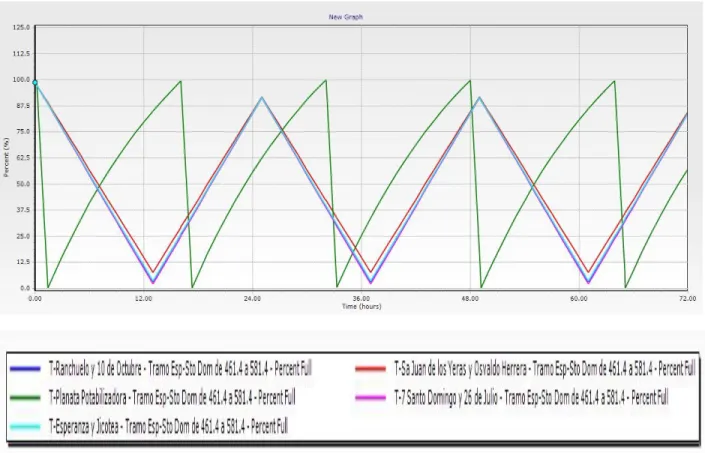Select the green T-Planata Potabilizadora legend swatch
The width and height of the screenshot is (705, 453).
click(25, 398)
